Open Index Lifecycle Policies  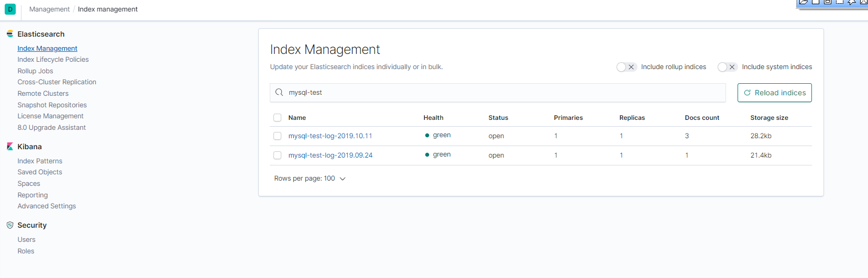coord(53,60)
